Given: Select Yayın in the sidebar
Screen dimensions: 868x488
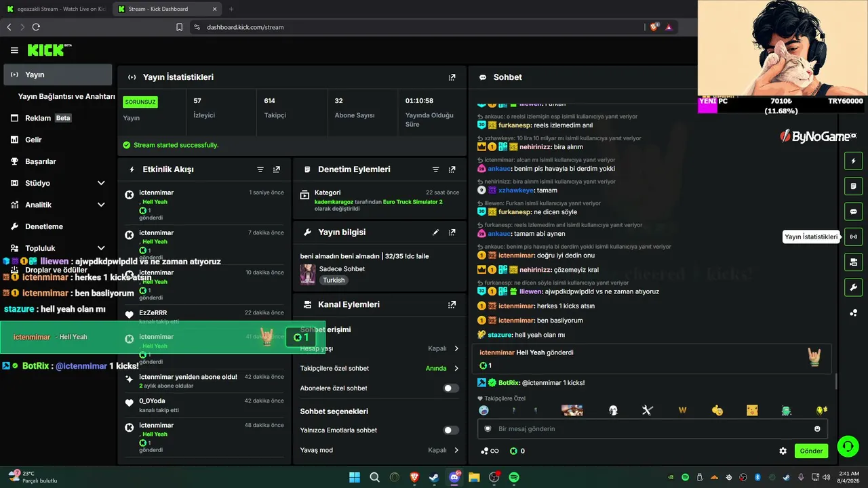Looking at the screenshot, I should [58, 75].
